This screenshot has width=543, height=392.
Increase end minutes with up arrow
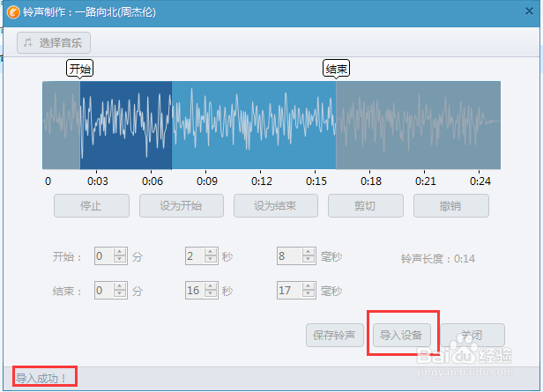(120, 286)
